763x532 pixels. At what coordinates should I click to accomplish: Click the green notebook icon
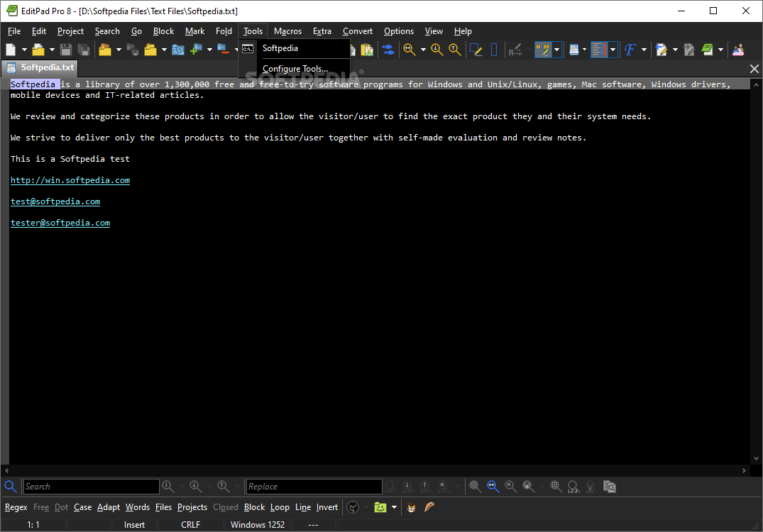coord(707,50)
